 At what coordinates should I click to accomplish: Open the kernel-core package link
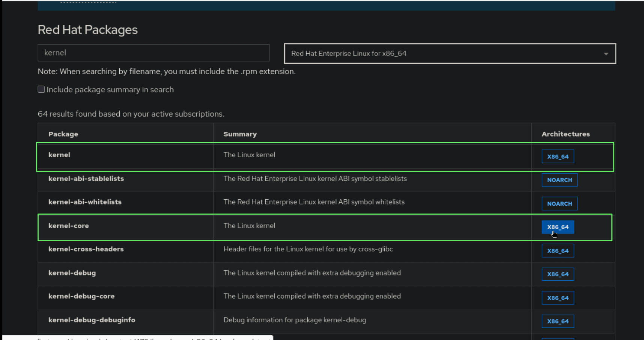pyautogui.click(x=69, y=226)
